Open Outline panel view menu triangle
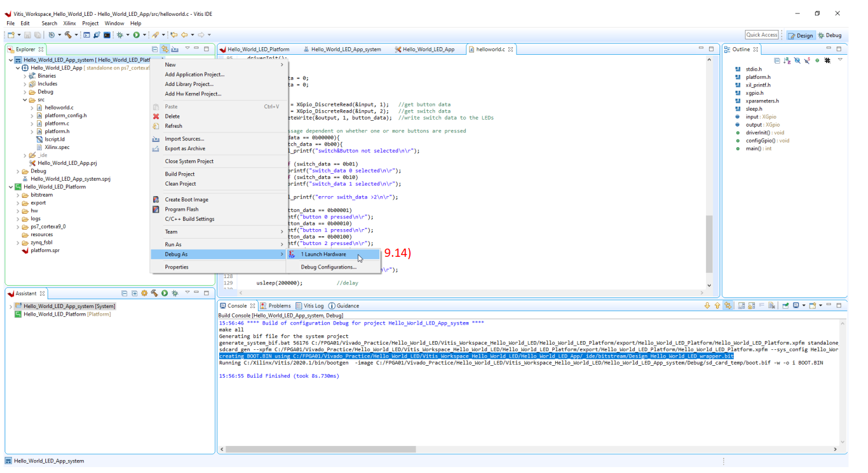The width and height of the screenshot is (868, 473). pyautogui.click(x=840, y=59)
